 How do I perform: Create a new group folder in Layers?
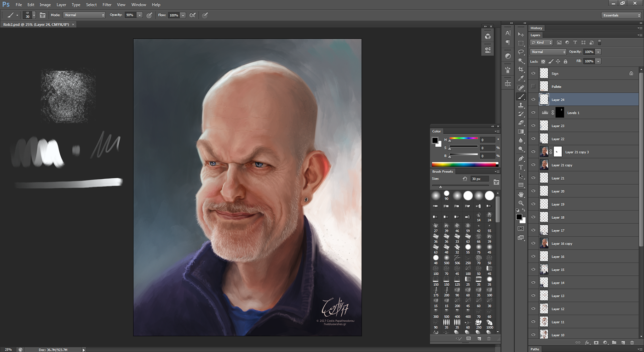[614, 342]
